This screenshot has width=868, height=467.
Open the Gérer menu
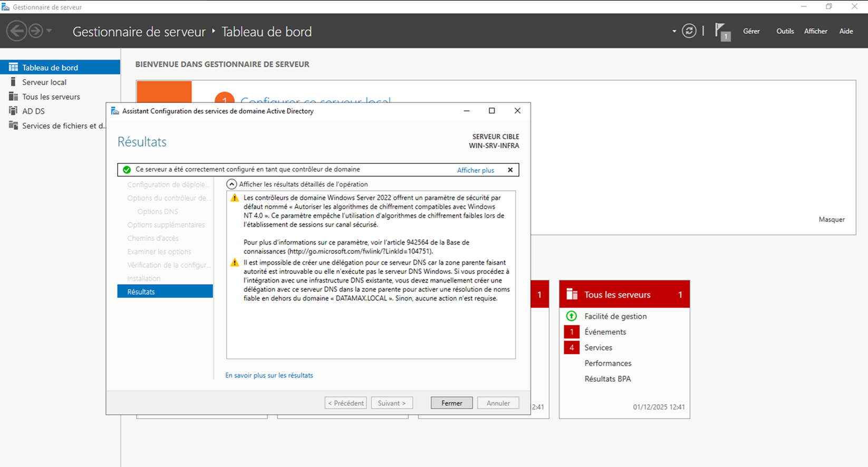click(x=751, y=31)
